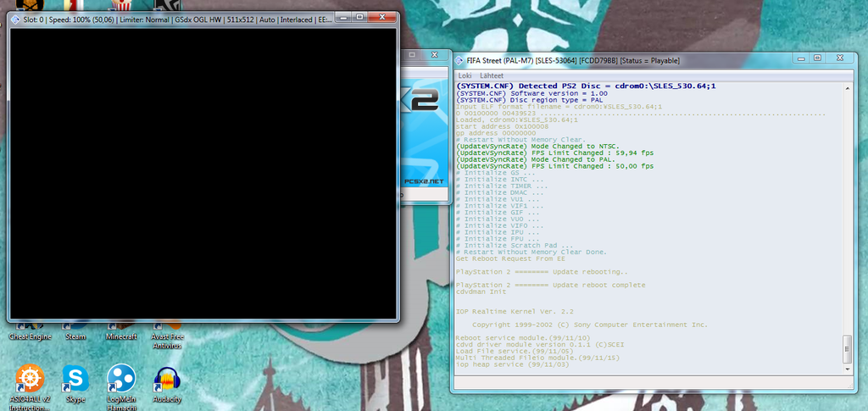Click 'PlayStation 2 ======== Update reboot complete'
This screenshot has width=868, height=411.
point(550,285)
